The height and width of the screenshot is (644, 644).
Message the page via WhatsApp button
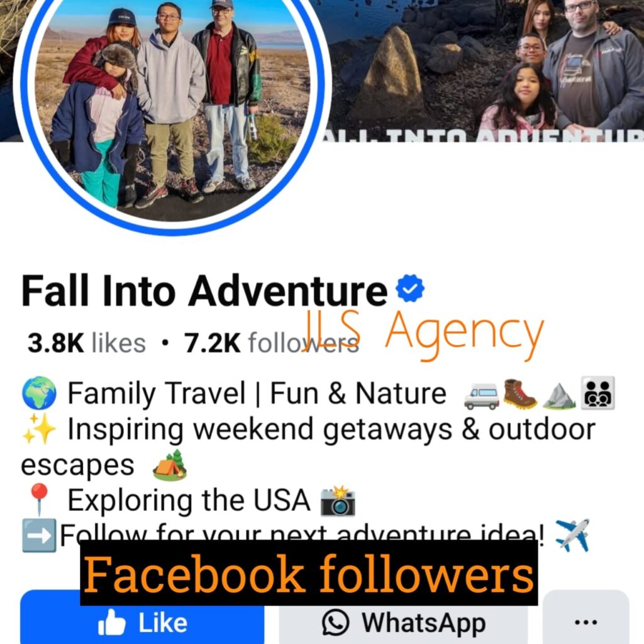(x=403, y=622)
